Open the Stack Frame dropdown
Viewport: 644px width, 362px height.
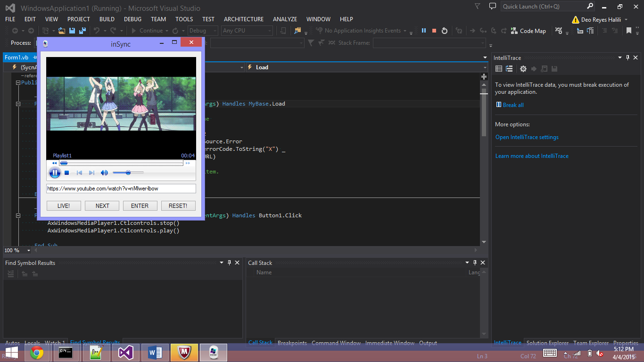point(429,43)
